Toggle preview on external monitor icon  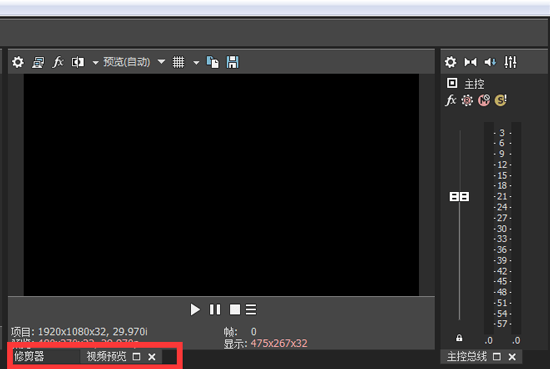(x=38, y=62)
